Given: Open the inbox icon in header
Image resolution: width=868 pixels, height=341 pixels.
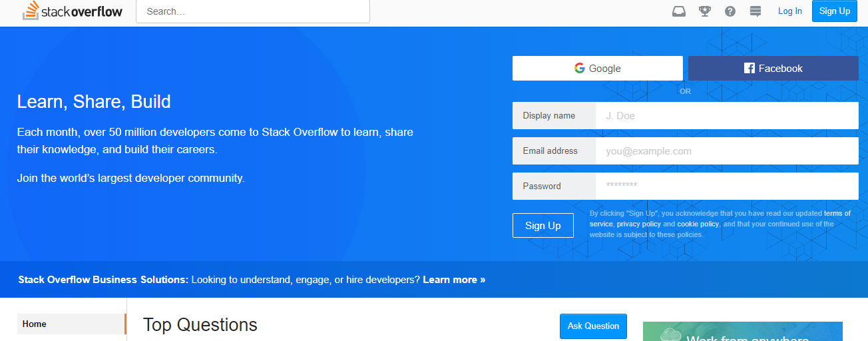Looking at the screenshot, I should click(x=679, y=11).
